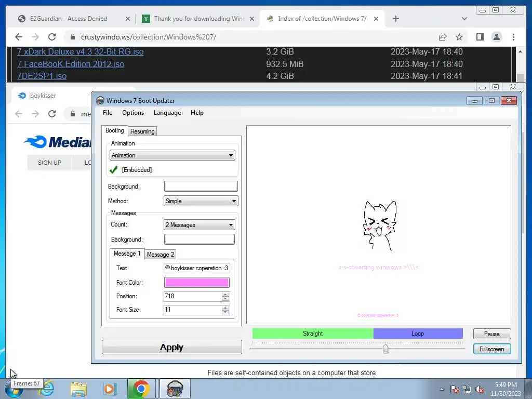The image size is (532, 399).
Task: Expand the Animation dropdown
Action: (x=172, y=155)
